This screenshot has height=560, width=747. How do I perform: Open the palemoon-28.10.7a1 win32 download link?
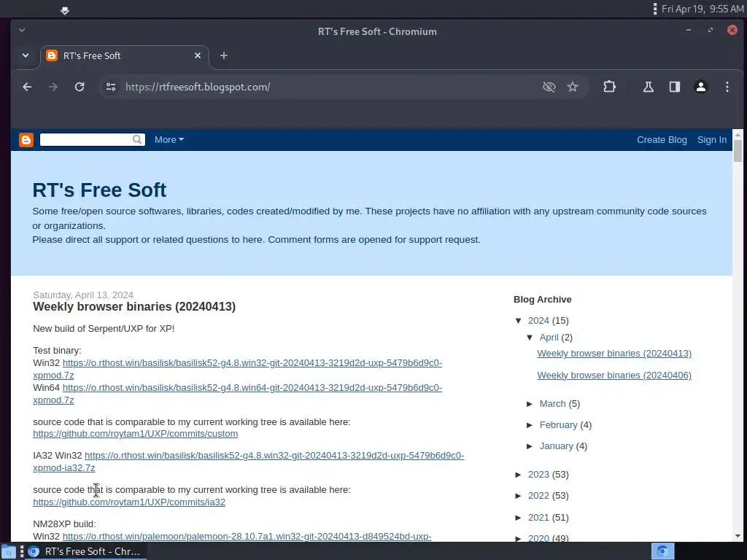[247, 537]
